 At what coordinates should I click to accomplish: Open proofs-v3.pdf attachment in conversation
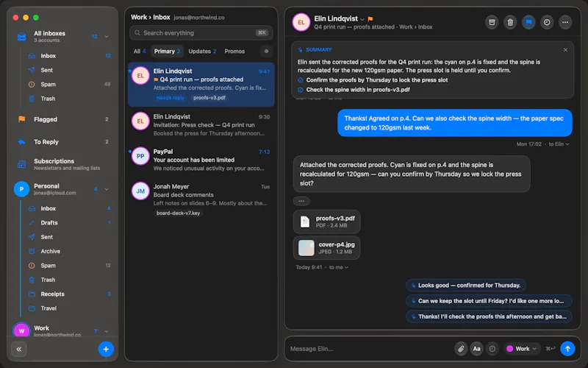coord(326,222)
